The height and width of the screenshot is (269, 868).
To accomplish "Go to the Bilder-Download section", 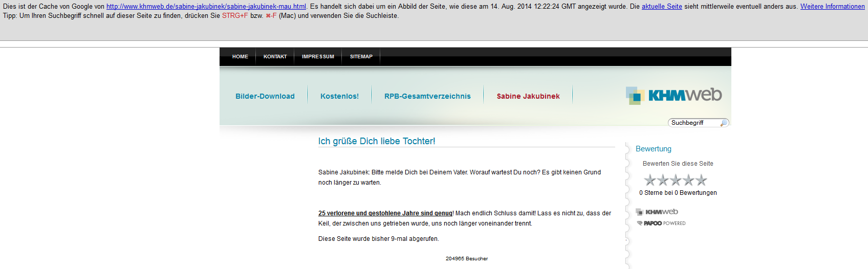I will point(265,96).
